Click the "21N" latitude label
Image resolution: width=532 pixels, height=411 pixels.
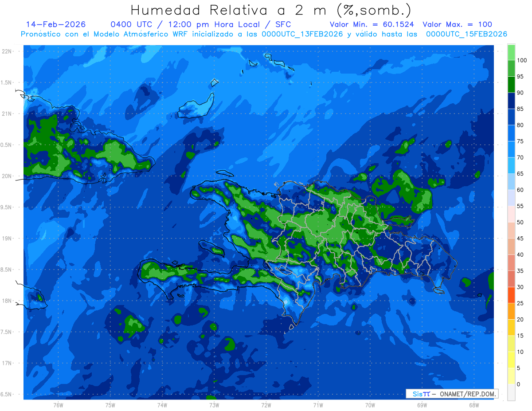[7, 114]
